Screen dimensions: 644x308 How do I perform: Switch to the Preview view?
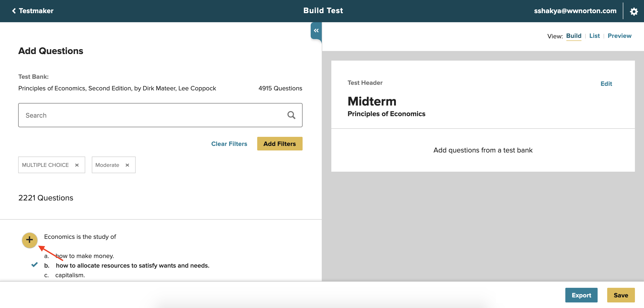(x=619, y=36)
